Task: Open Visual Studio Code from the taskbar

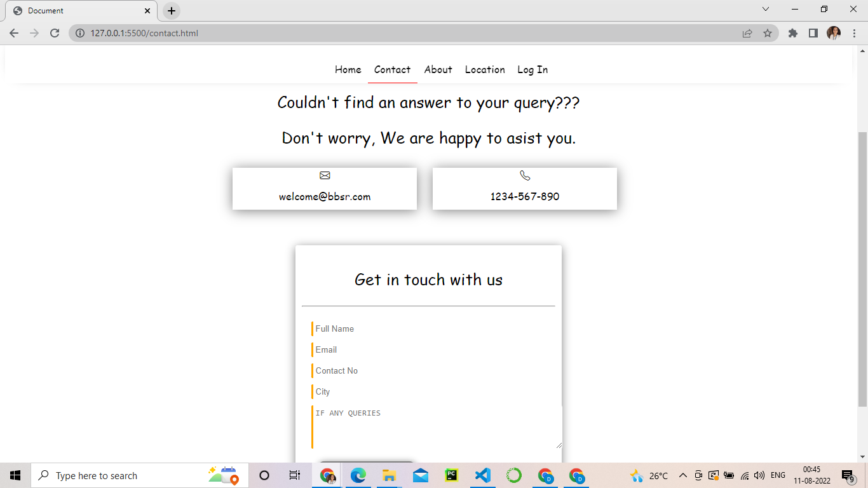Action: (x=482, y=475)
